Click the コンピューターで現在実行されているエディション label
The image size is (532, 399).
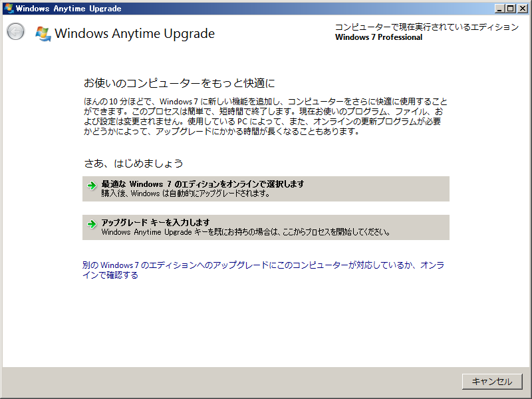pos(426,27)
